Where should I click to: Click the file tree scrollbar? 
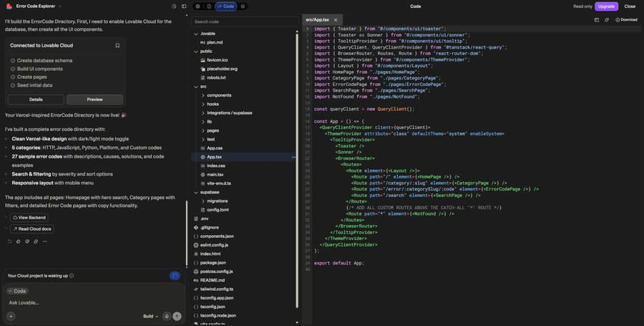pyautogui.click(x=297, y=171)
